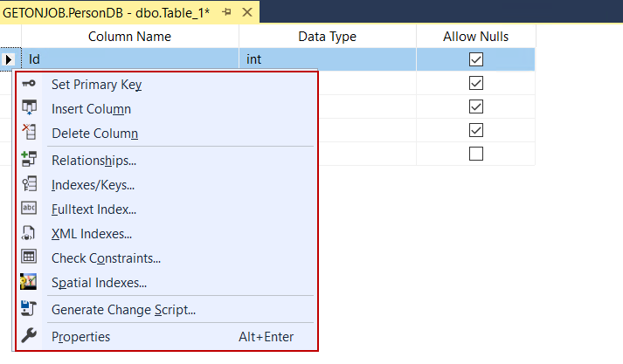Click the Insert Column icon

(29, 109)
